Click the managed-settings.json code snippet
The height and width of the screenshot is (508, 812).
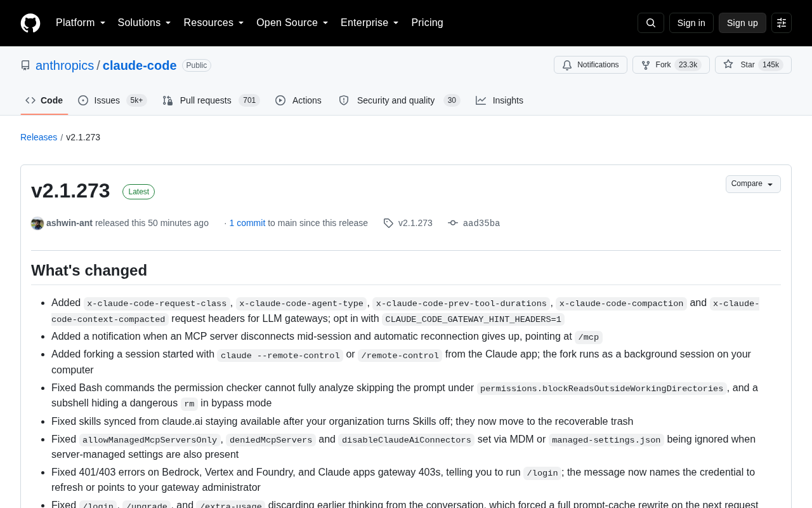pyautogui.click(x=606, y=440)
